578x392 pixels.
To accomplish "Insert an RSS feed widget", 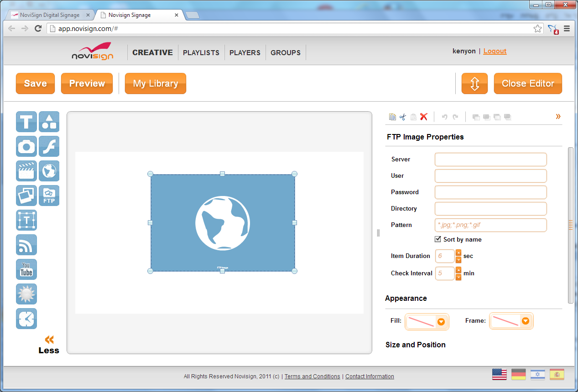I will tap(26, 245).
